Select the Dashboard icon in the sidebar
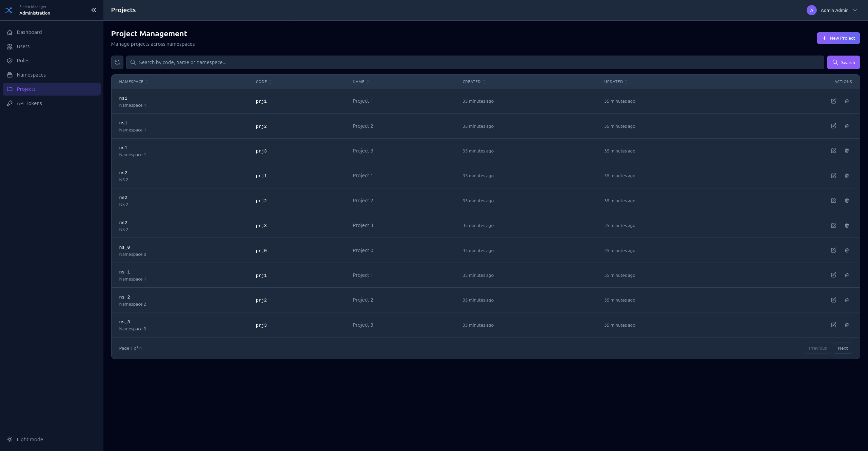The image size is (868, 451). [10, 32]
